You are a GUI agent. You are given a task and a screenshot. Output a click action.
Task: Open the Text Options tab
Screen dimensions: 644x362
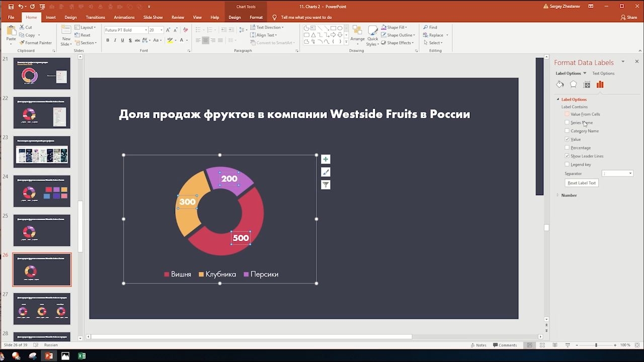(x=603, y=73)
